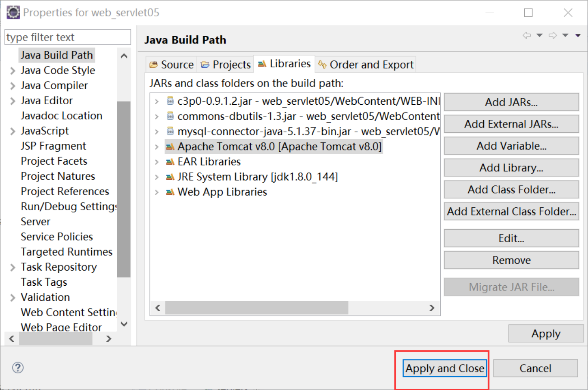
Task: Remove the selected library
Action: [511, 260]
